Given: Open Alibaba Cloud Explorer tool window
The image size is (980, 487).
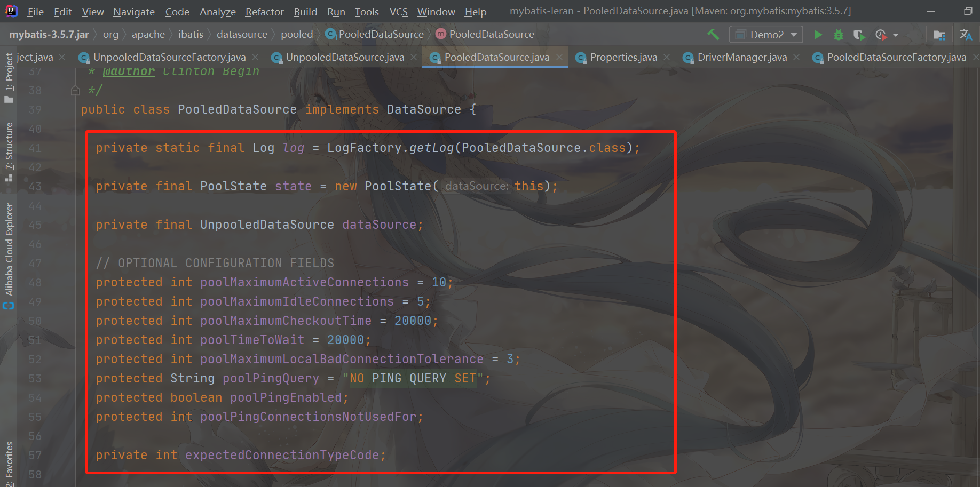Looking at the screenshot, I should [9, 256].
